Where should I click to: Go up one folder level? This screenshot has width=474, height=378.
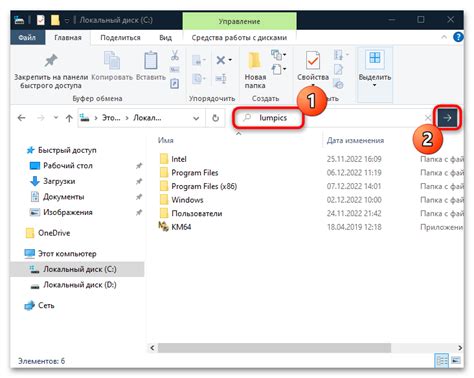(x=69, y=118)
